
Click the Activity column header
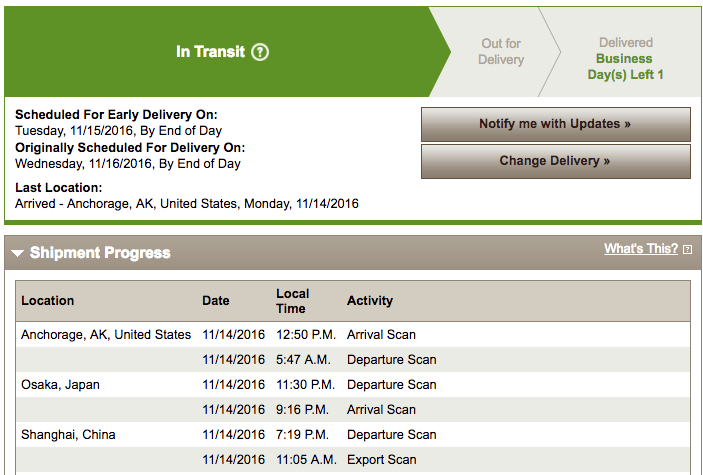(x=370, y=300)
